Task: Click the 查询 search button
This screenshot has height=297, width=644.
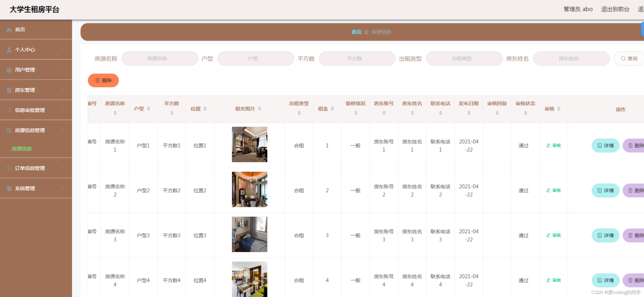Action: tap(629, 59)
